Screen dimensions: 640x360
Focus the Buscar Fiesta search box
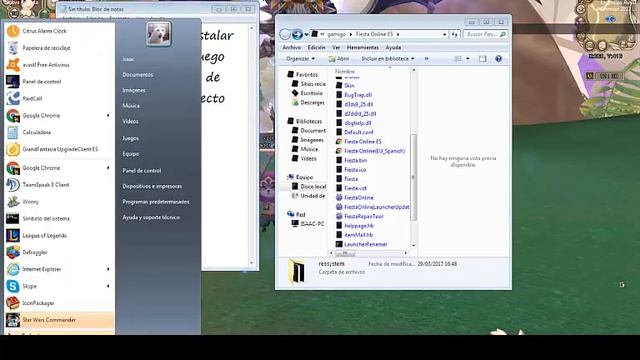485,35
